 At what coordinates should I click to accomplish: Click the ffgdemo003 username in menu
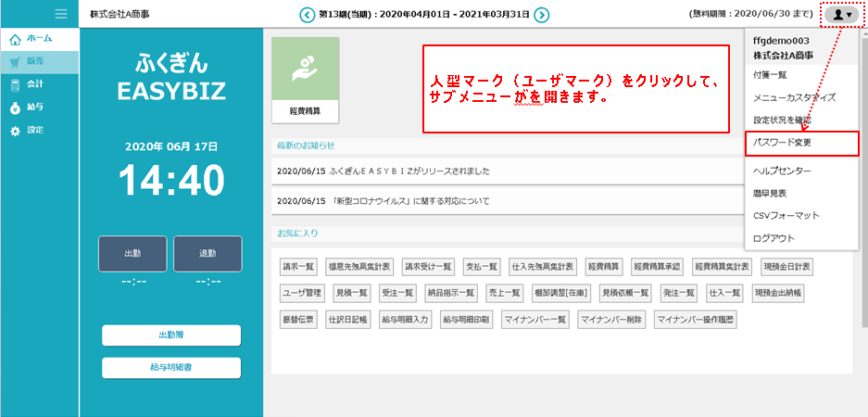[781, 41]
